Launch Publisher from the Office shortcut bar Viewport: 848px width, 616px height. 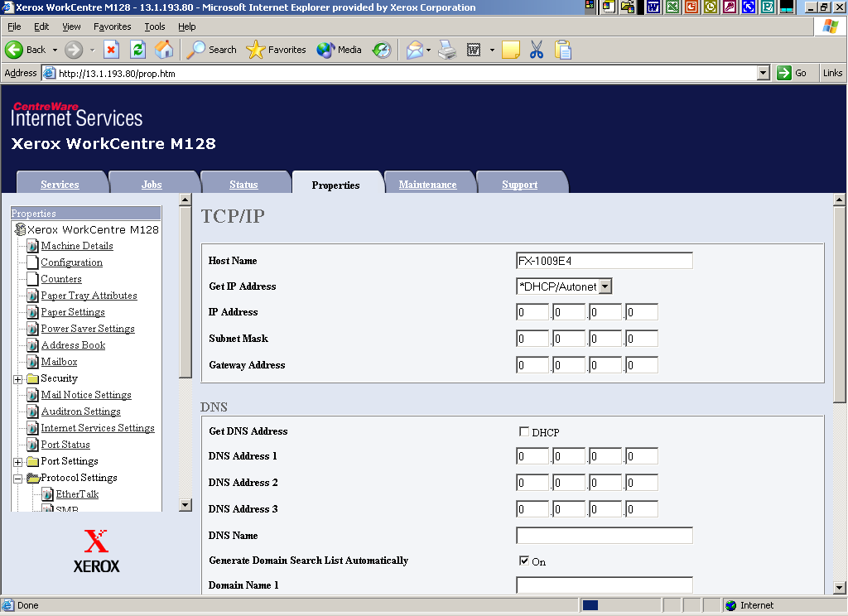(x=768, y=7)
